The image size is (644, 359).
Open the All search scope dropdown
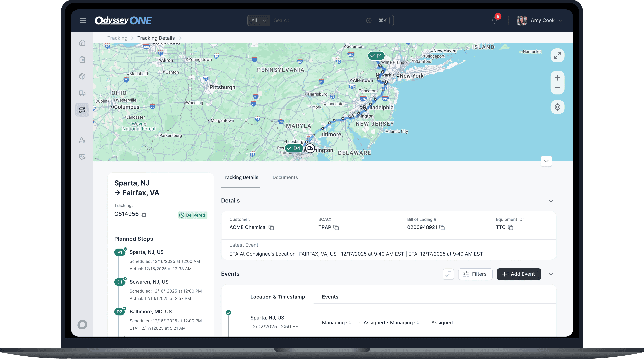pos(258,20)
